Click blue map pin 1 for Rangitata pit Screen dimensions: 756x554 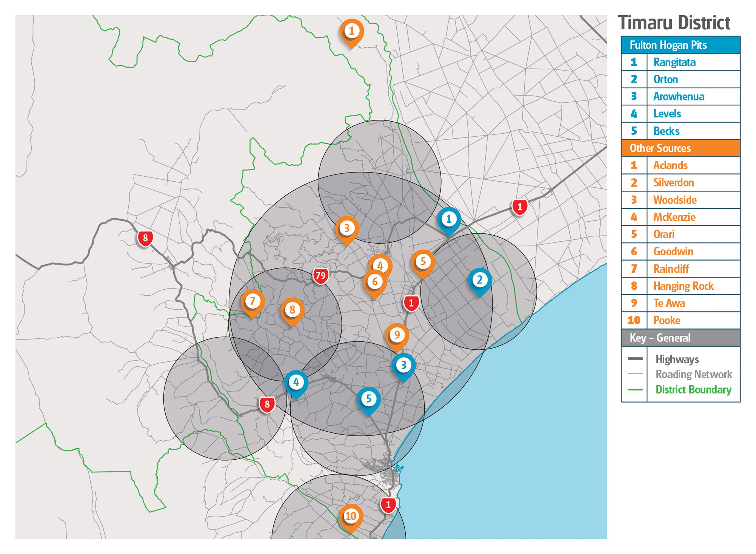coord(448,222)
